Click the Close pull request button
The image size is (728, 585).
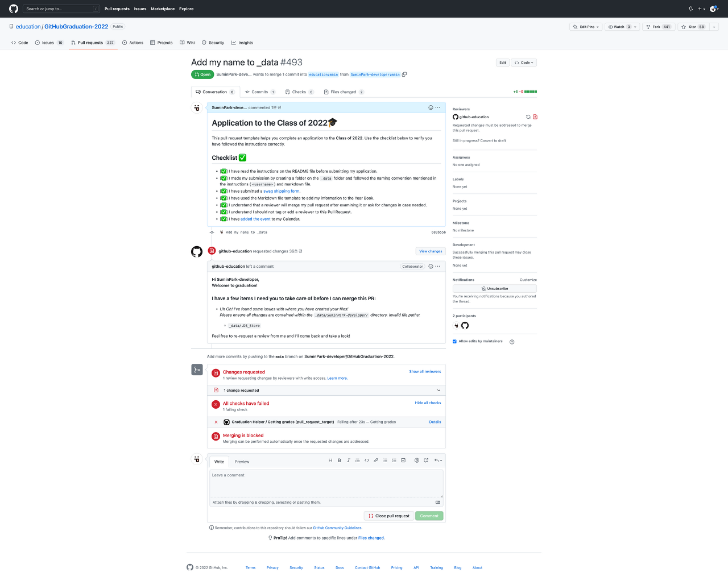tap(389, 516)
